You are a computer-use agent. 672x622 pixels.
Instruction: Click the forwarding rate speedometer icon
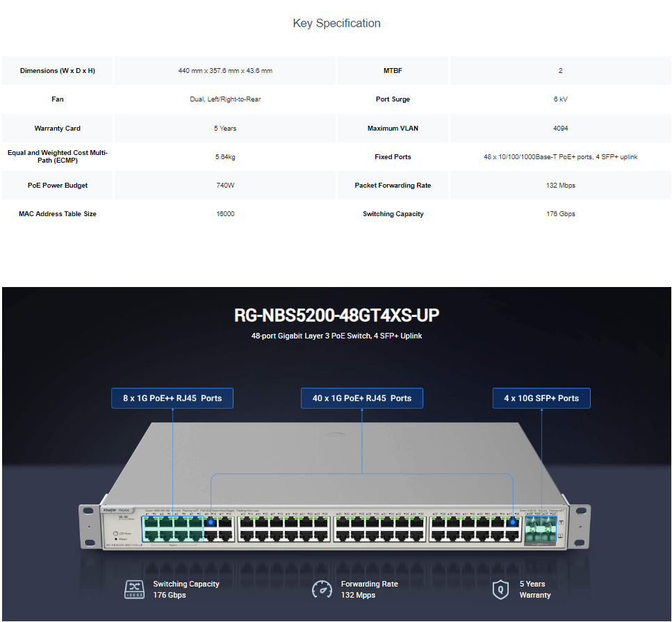(322, 589)
